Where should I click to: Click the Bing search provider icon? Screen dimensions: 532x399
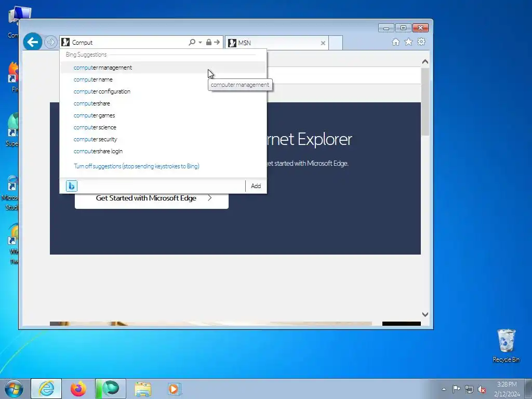pos(72,186)
